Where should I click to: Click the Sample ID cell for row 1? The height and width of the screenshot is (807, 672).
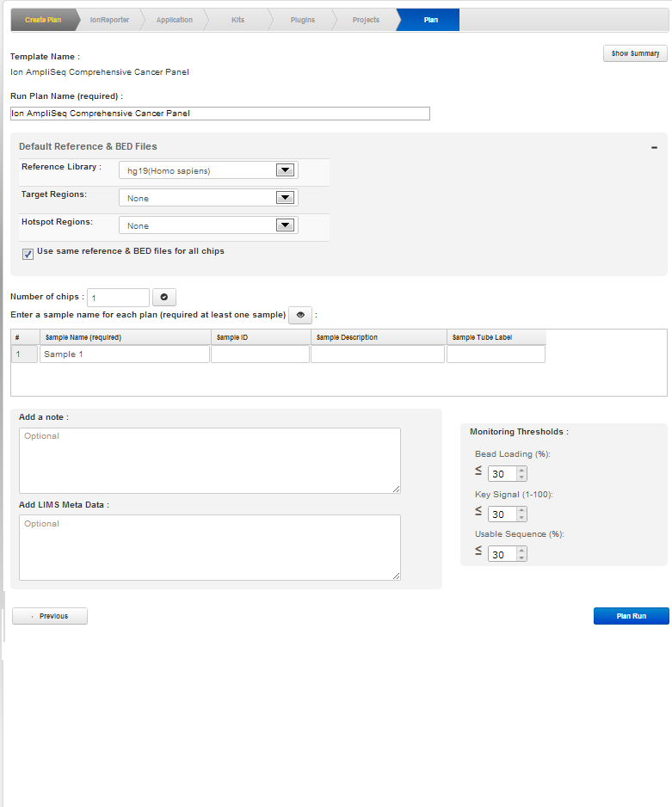[x=260, y=354]
